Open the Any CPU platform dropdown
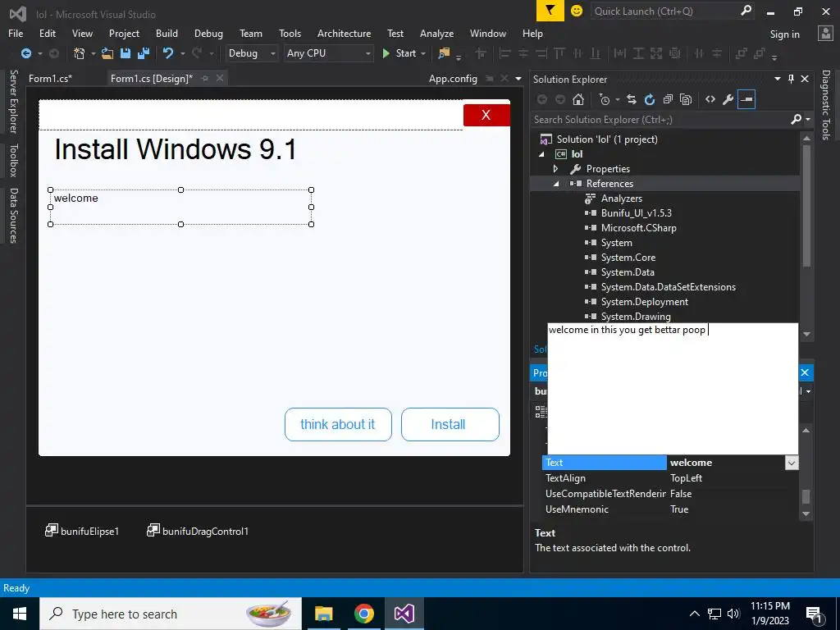The width and height of the screenshot is (840, 630). [x=328, y=53]
